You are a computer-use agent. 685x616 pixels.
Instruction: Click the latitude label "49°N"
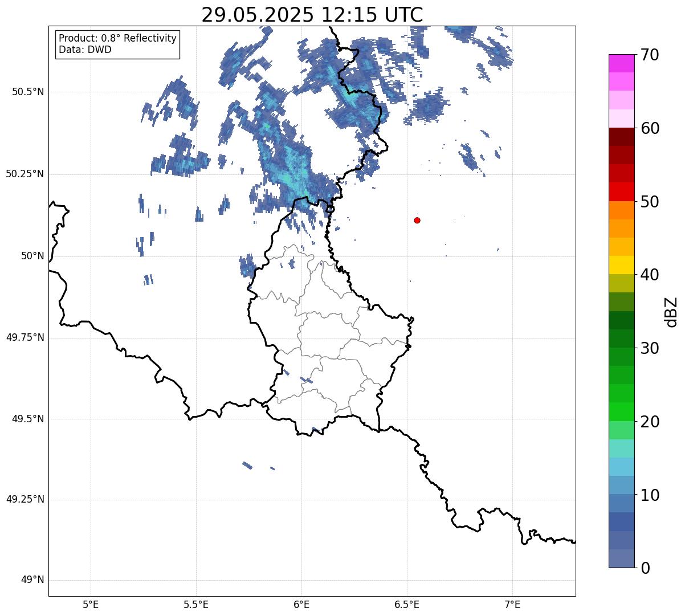32,580
